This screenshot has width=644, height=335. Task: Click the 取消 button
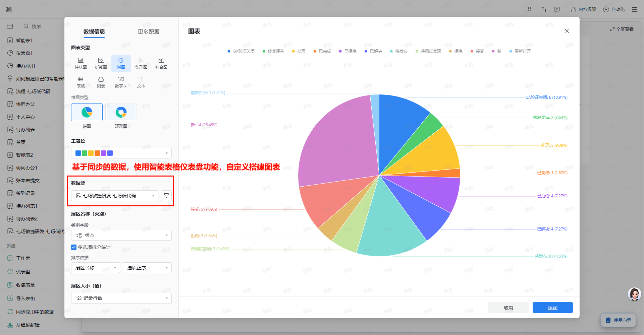click(508, 308)
